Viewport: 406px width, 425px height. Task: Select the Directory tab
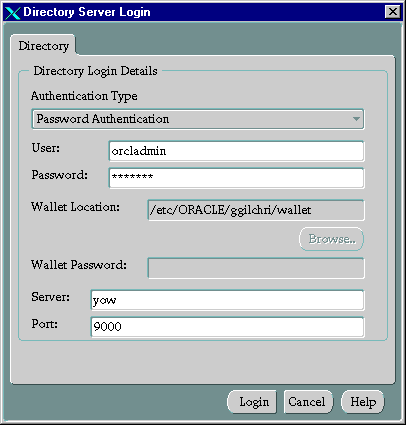(x=43, y=46)
